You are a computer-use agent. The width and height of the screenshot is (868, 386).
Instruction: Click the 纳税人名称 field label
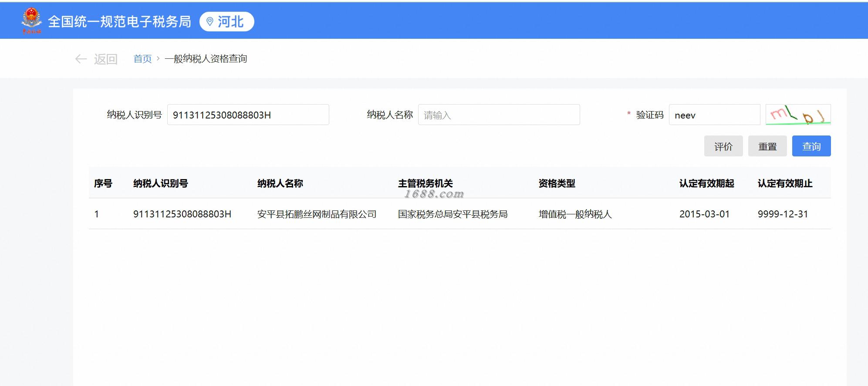390,115
